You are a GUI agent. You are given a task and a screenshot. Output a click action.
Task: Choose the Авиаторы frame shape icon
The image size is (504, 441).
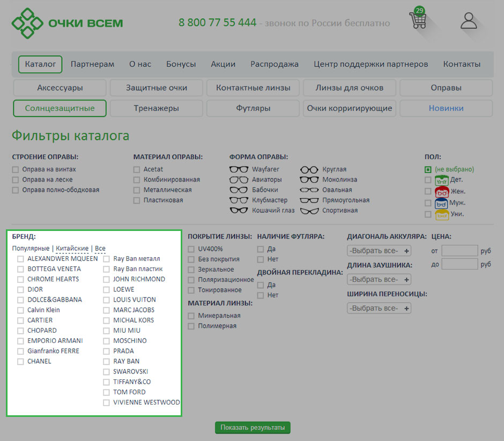239,180
